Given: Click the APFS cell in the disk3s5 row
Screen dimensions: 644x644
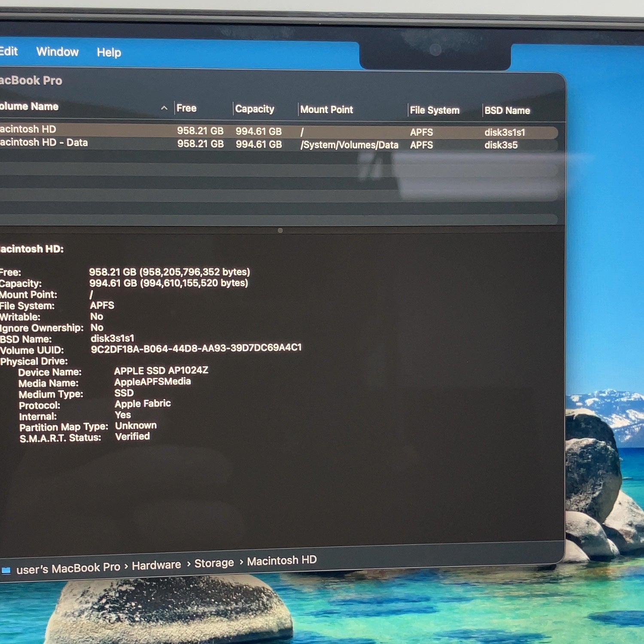Looking at the screenshot, I should pyautogui.click(x=422, y=145).
